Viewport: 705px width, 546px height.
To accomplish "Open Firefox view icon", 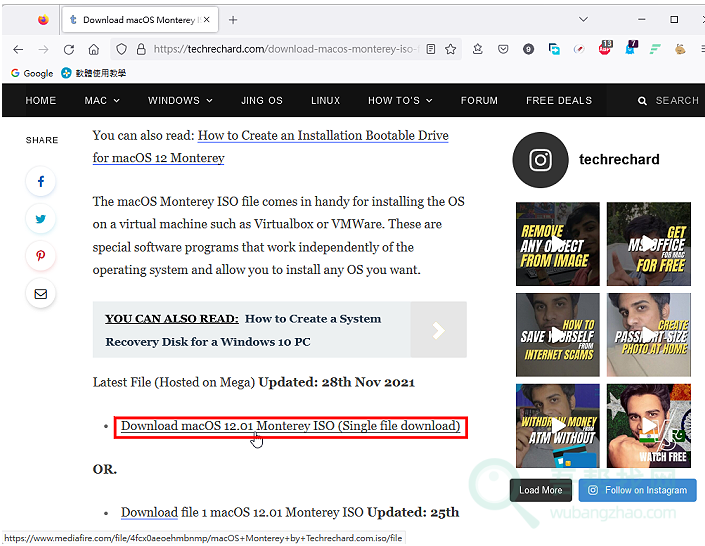I will [x=43, y=20].
